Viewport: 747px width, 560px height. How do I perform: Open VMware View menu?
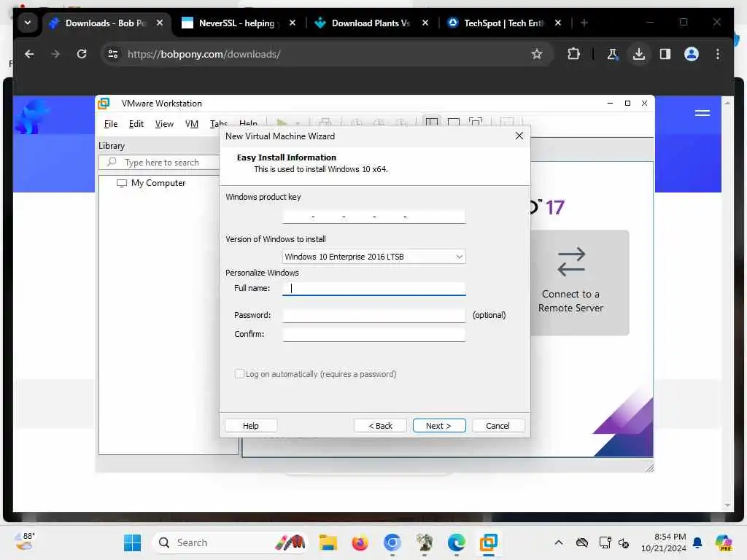(x=164, y=124)
